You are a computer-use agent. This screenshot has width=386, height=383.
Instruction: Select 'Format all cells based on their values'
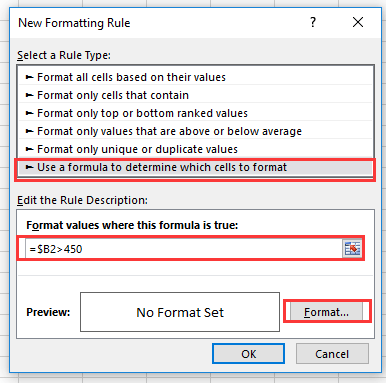point(195,77)
